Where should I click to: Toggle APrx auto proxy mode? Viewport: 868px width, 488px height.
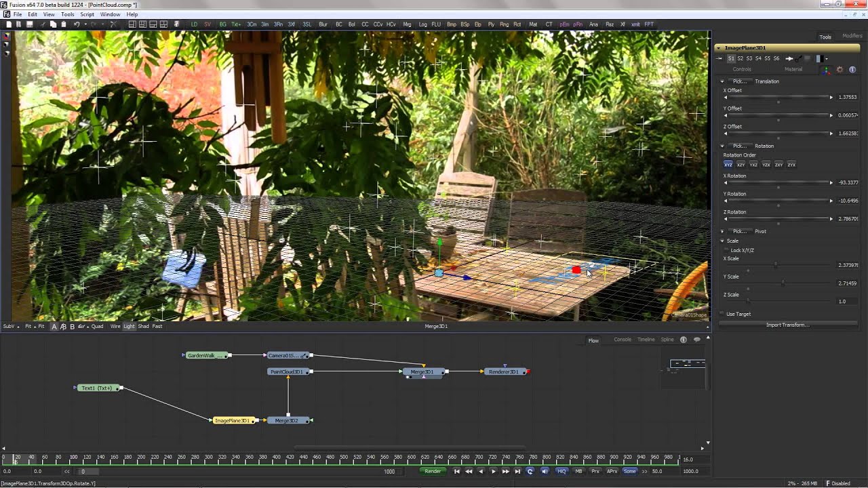[x=612, y=471]
